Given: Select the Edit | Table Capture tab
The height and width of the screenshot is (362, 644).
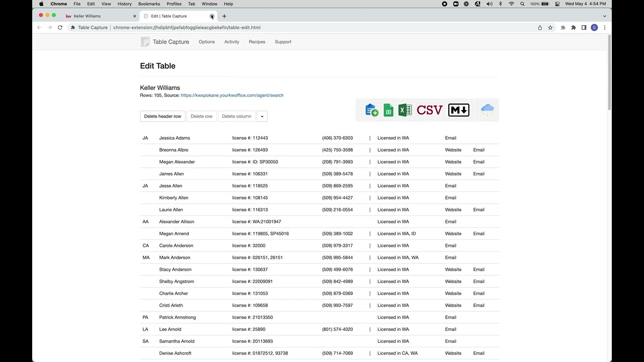Looking at the screenshot, I should (x=176, y=16).
